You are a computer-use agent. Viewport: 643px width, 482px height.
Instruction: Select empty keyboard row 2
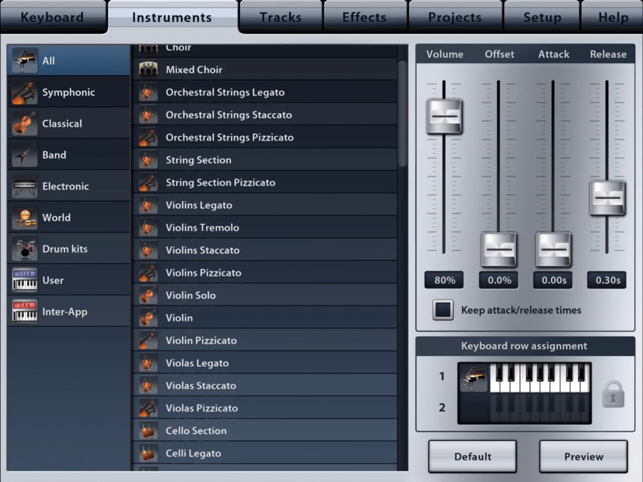point(524,408)
